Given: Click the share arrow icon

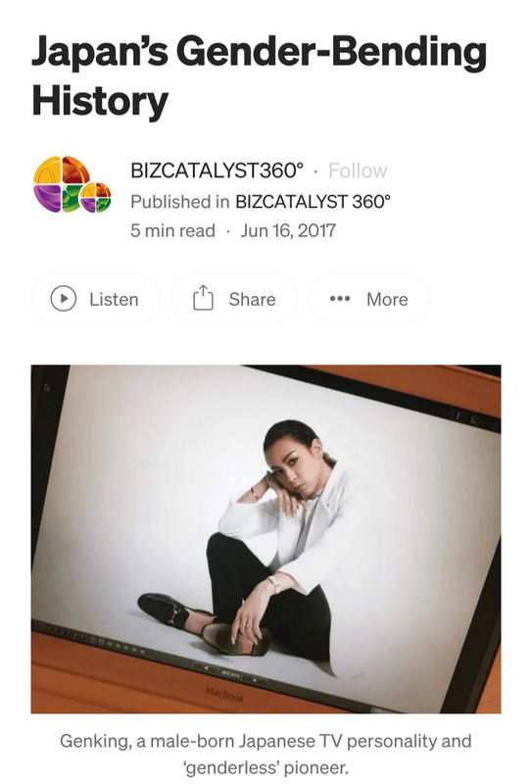Looking at the screenshot, I should click(203, 298).
